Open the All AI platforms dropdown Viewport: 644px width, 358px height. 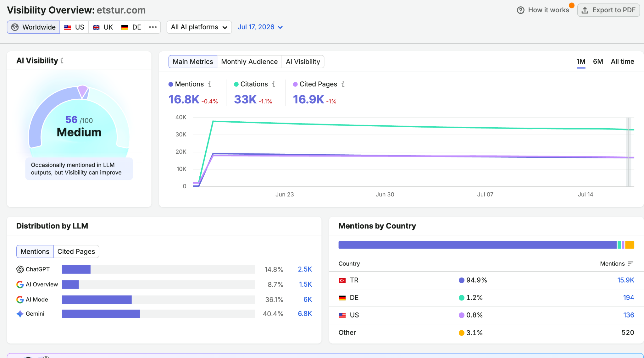coord(199,27)
